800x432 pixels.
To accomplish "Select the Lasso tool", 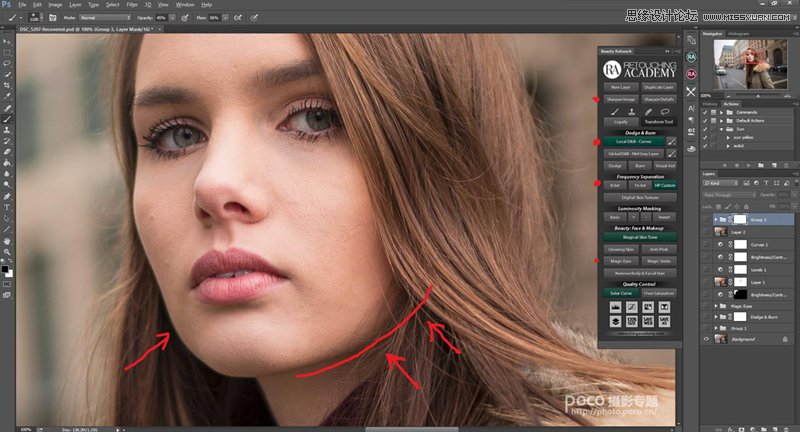I will coord(7,62).
